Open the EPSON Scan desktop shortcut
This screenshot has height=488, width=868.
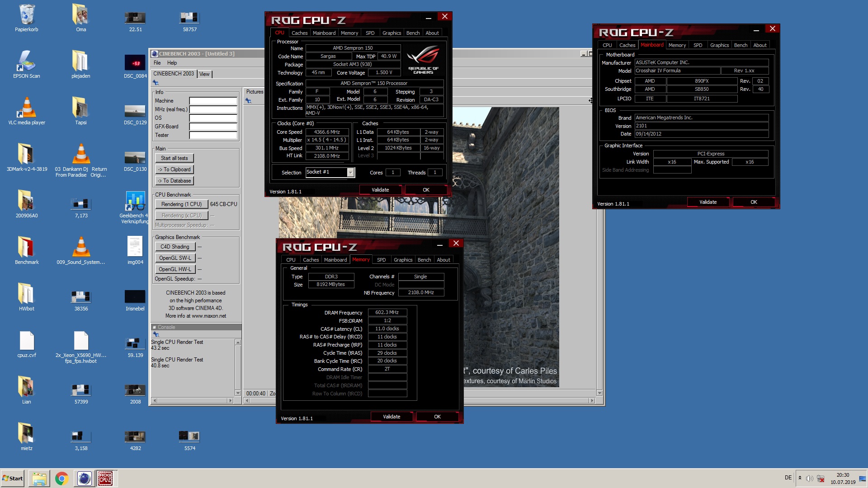(27, 65)
